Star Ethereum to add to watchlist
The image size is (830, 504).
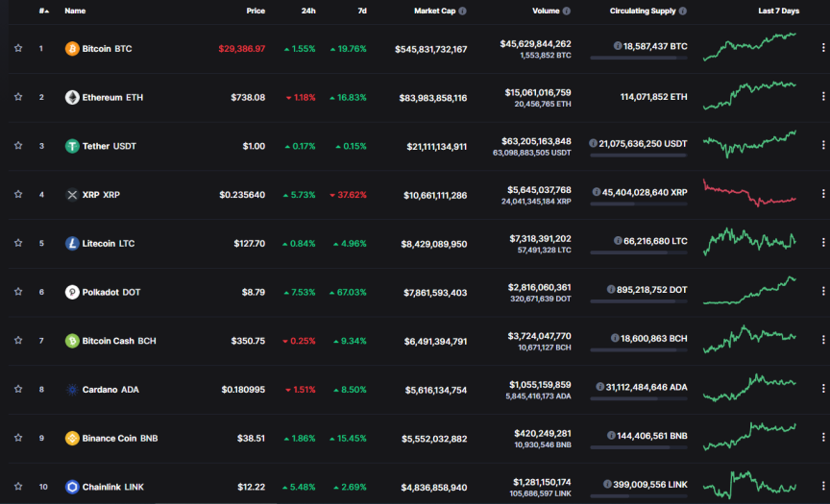point(18,97)
